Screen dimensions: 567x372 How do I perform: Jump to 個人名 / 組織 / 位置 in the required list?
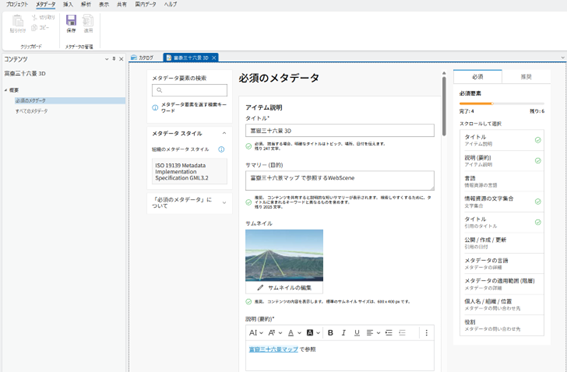502,304
